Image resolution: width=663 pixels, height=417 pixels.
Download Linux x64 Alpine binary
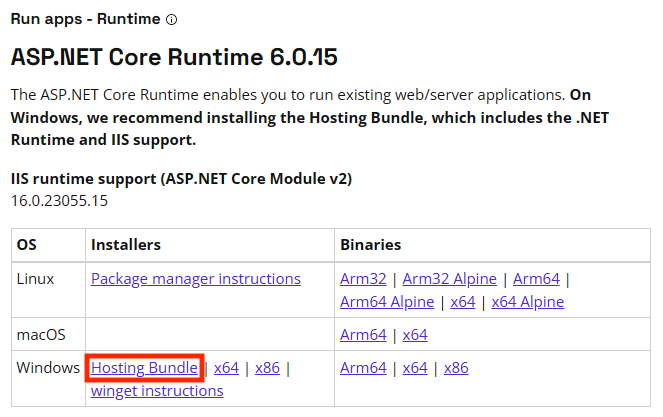pos(528,302)
